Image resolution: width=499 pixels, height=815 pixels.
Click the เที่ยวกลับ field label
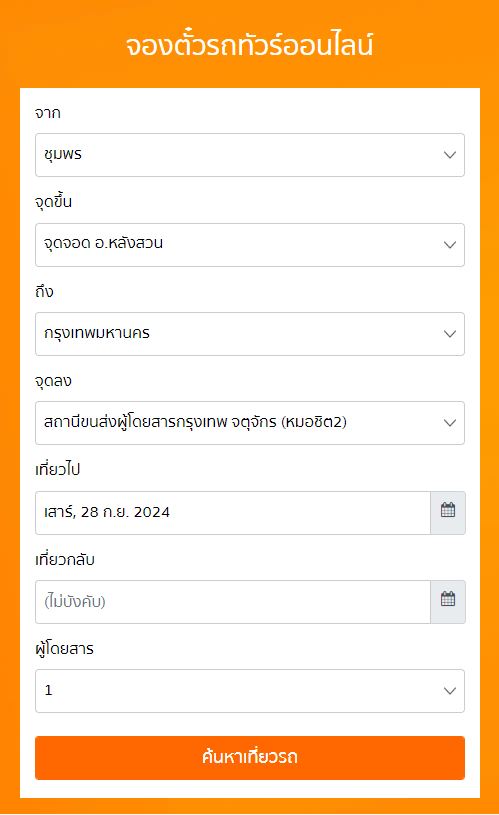point(65,559)
